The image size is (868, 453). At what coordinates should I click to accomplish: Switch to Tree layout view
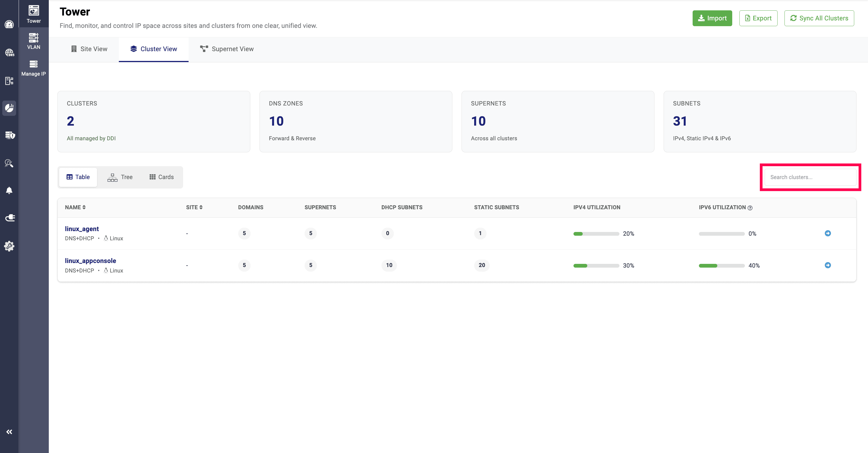click(120, 177)
